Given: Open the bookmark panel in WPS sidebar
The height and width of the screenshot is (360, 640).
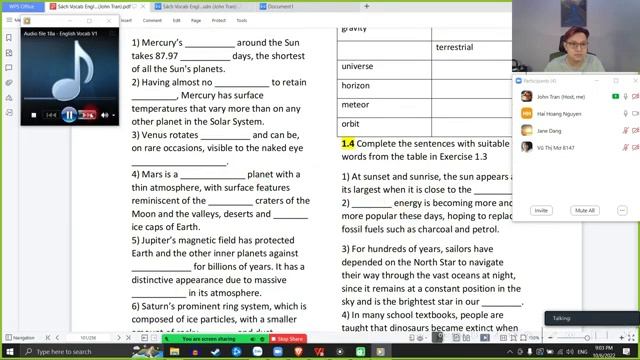Looking at the screenshot, I should [9, 38].
